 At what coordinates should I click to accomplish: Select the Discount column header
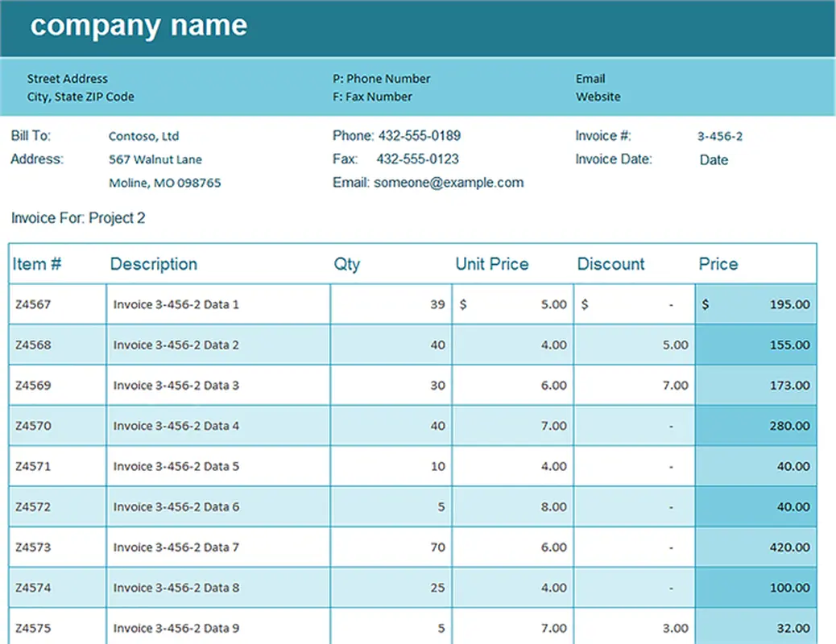610,264
